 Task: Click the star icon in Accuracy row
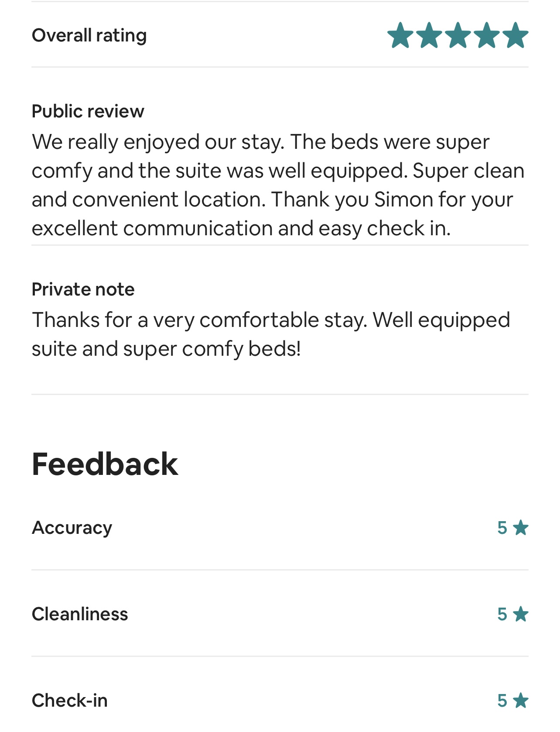pos(520,528)
